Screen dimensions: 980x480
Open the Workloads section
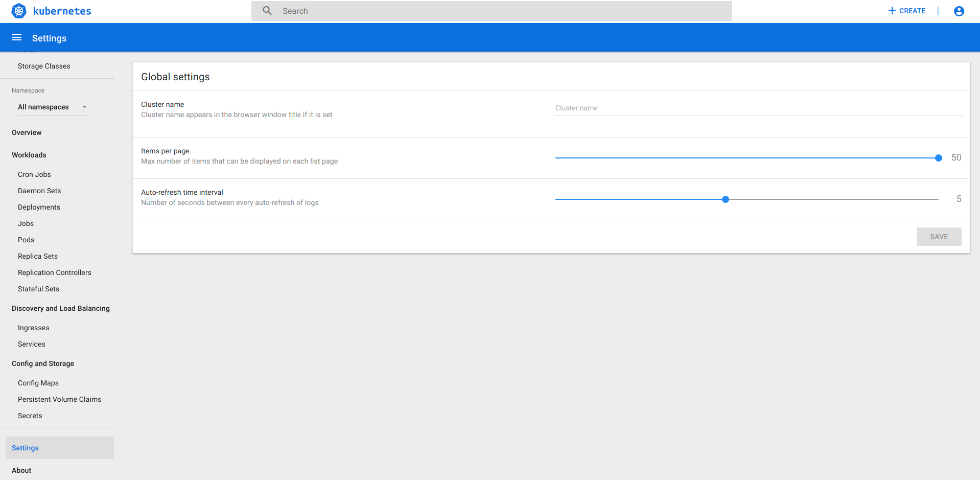click(x=29, y=155)
